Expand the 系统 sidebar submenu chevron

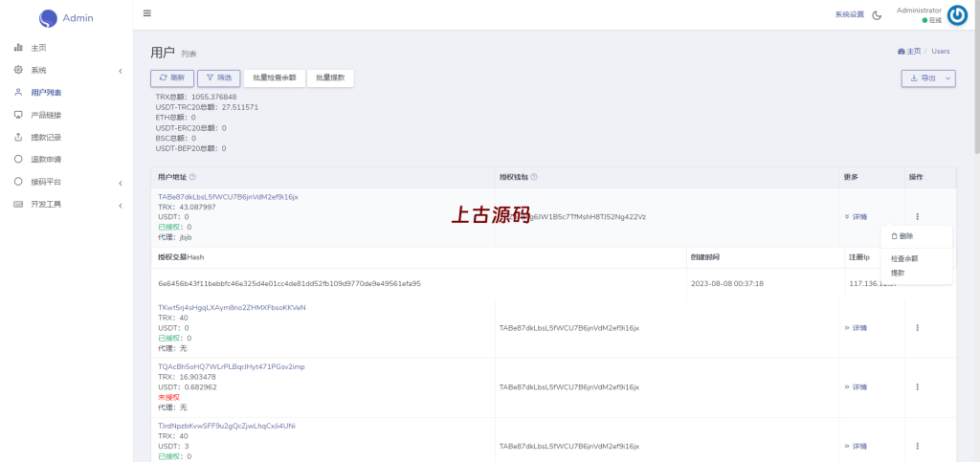pos(120,71)
